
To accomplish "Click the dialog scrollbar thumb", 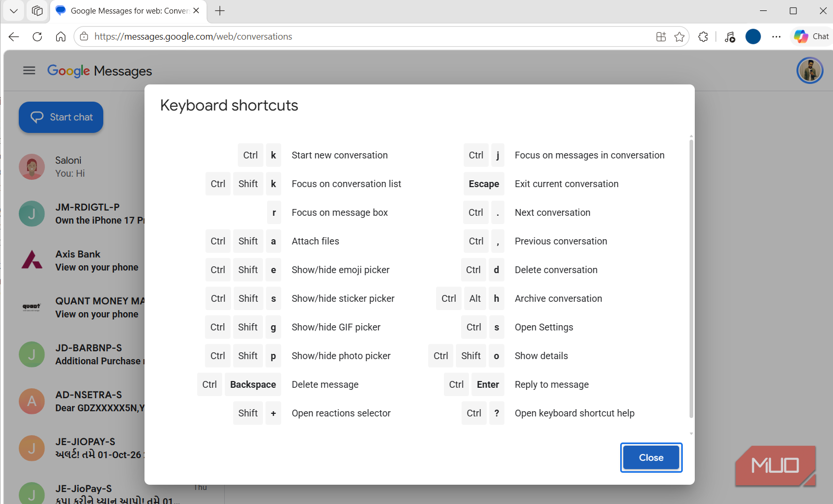I will click(691, 279).
